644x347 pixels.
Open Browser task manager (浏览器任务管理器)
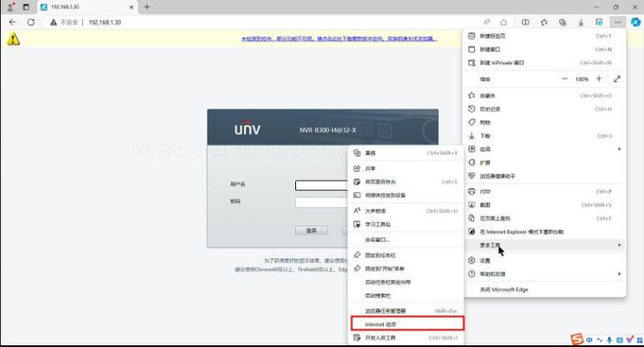406,311
